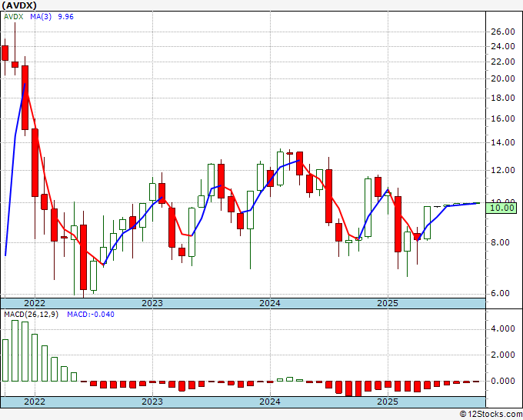Click the 22.00 price axis label
This screenshot has height=420, width=523.
503,62
